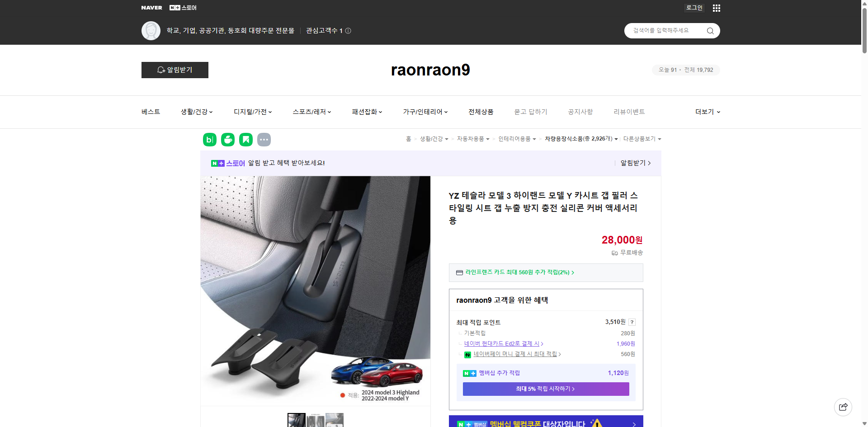Click the search magnifier icon
This screenshot has height=427, width=868.
coord(710,31)
